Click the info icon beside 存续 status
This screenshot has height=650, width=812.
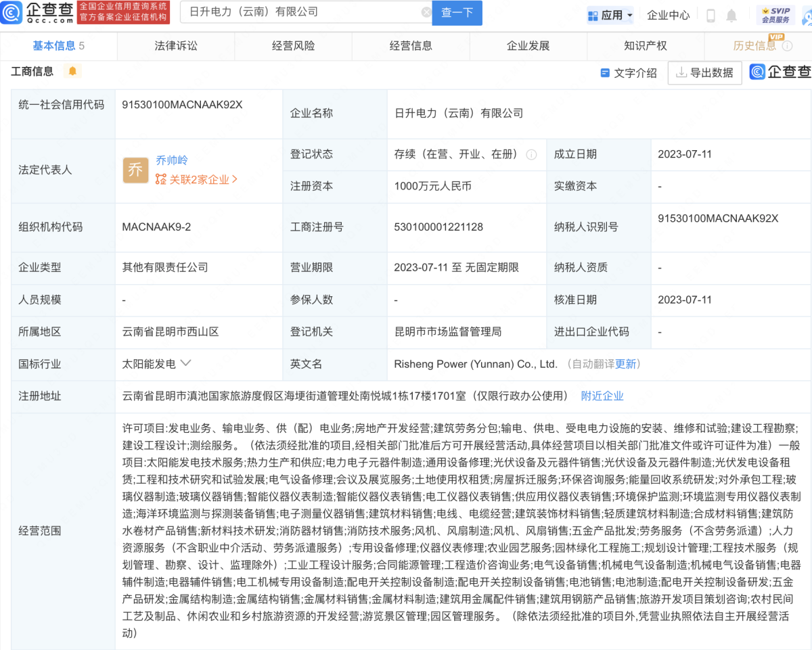point(531,154)
